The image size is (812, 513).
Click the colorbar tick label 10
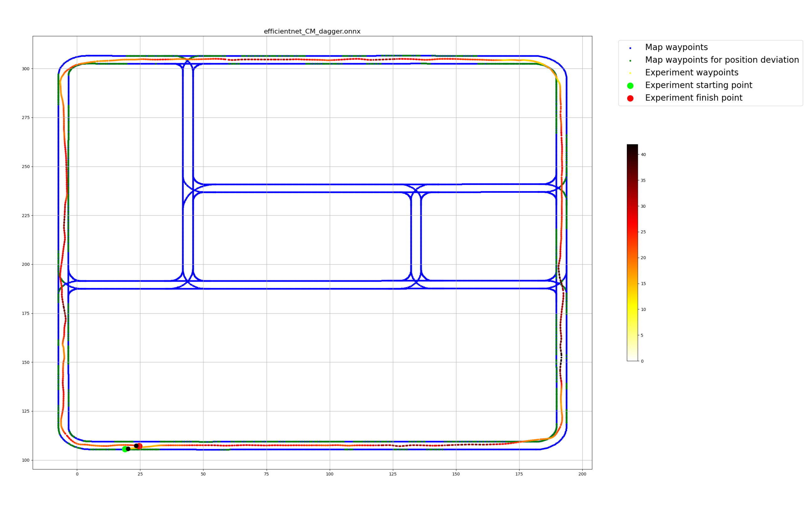click(643, 309)
